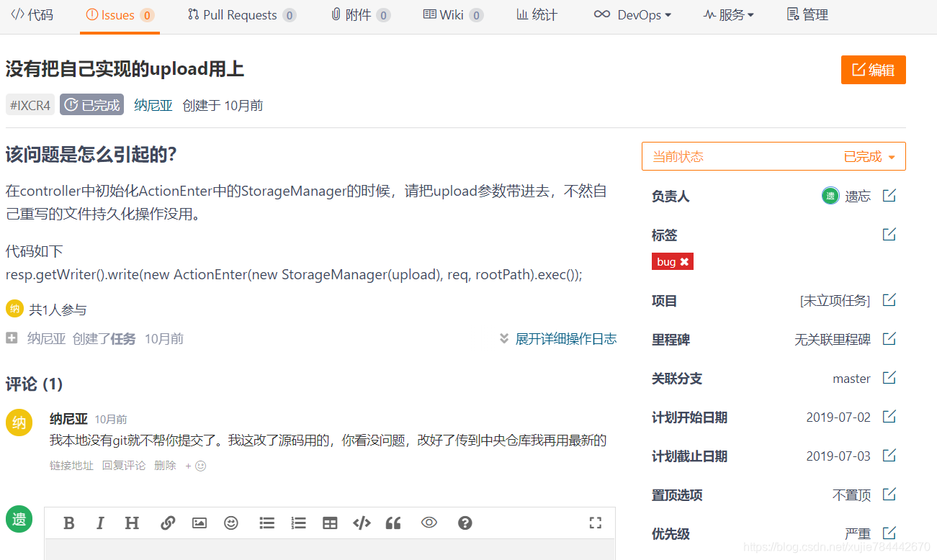
Task: Edit the 项目 field
Action: pyautogui.click(x=889, y=300)
